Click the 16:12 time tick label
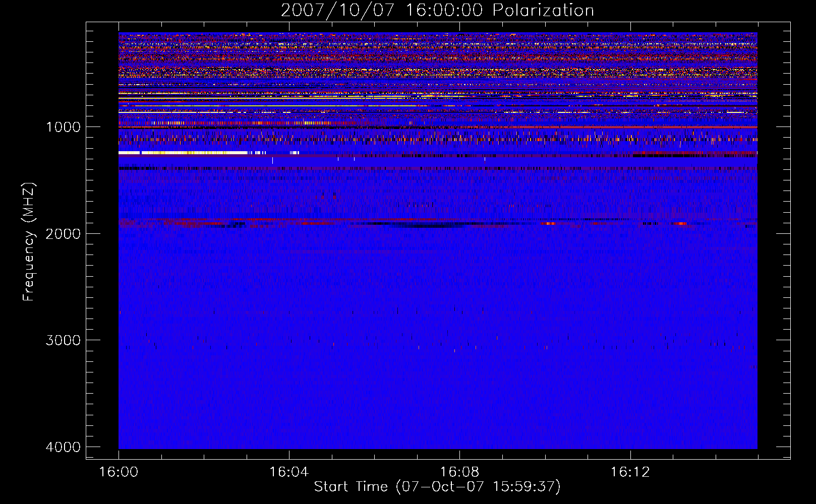Screen dimensions: 816x504 click(630, 472)
